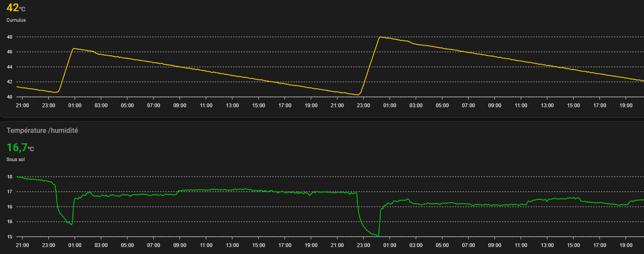Click the first 21:00 label on Cumulus time axis
This screenshot has width=644, height=254.
coord(22,105)
